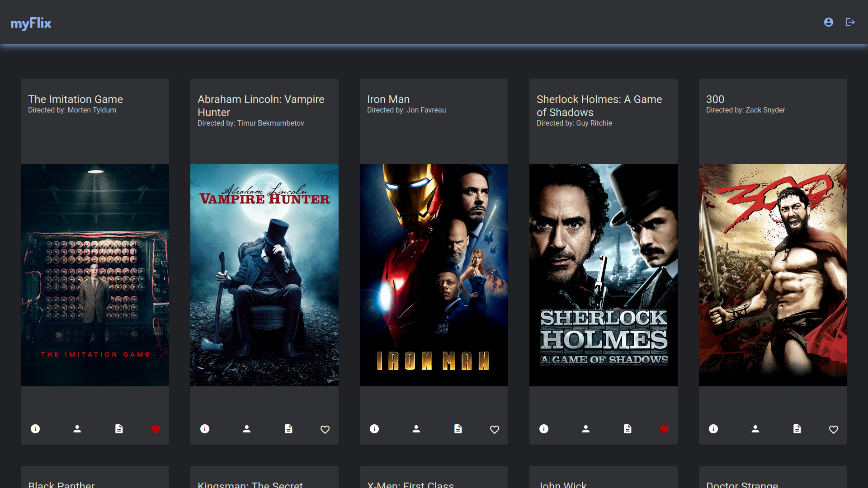View director of The Imitation Game
Viewport: 868px width, 488px height.
click(x=77, y=429)
